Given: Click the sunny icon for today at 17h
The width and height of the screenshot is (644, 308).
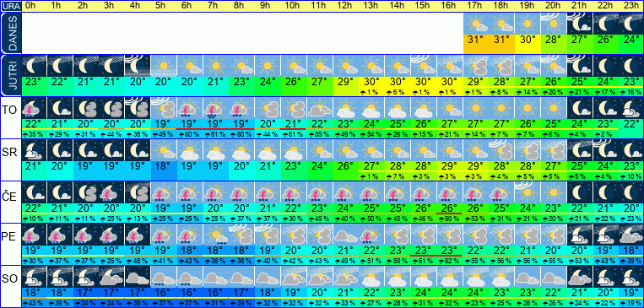Looking at the screenshot, I should pos(476,24).
